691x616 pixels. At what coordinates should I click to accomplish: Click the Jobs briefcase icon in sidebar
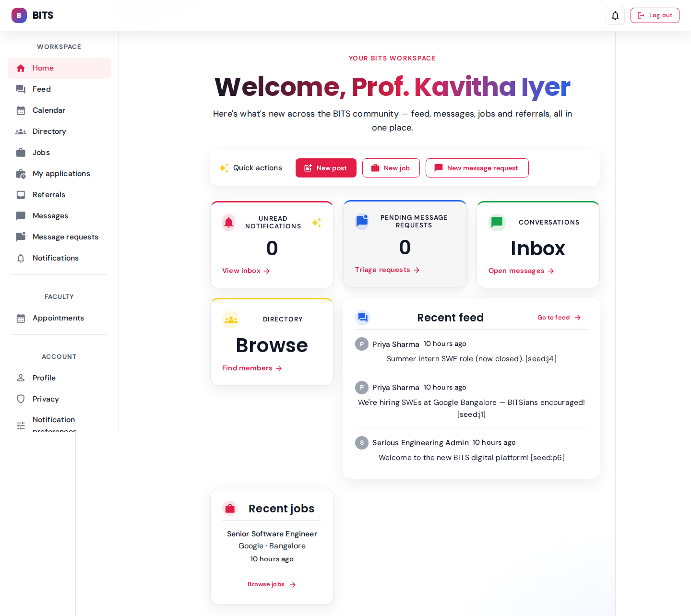(x=21, y=153)
